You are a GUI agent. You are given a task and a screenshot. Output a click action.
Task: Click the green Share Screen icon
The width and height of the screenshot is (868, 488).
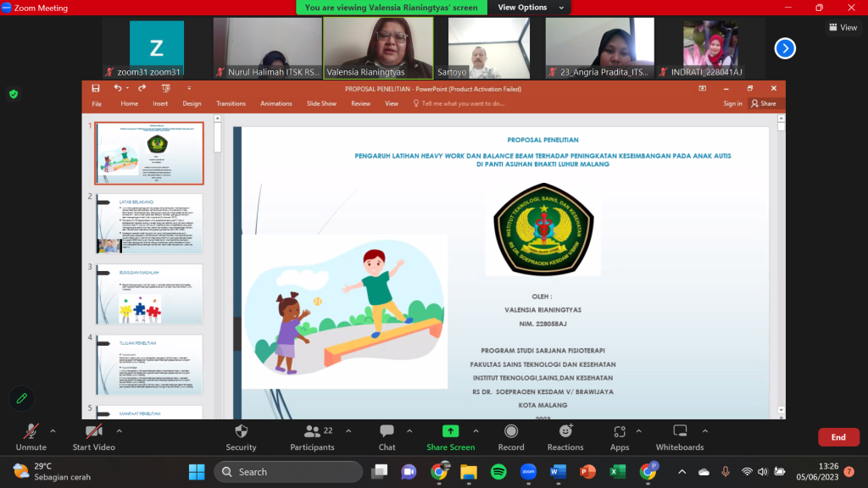pos(450,431)
